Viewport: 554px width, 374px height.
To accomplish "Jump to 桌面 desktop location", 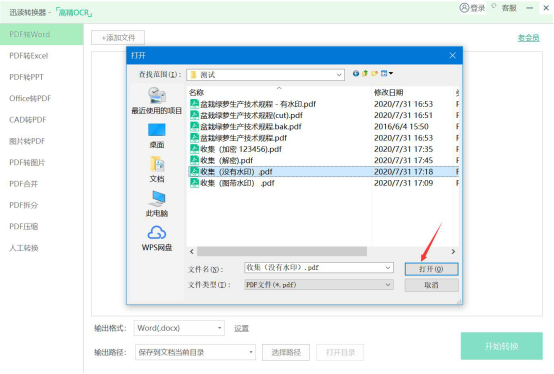I will click(x=157, y=136).
